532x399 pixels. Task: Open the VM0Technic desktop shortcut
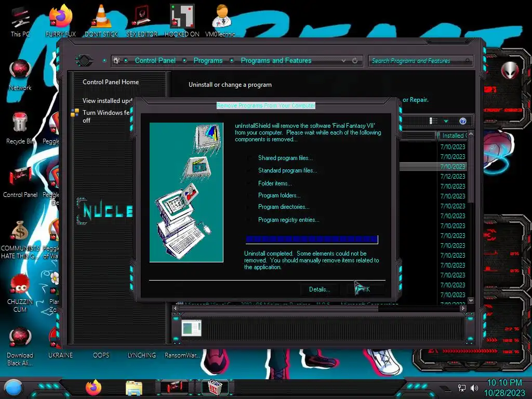click(x=222, y=21)
